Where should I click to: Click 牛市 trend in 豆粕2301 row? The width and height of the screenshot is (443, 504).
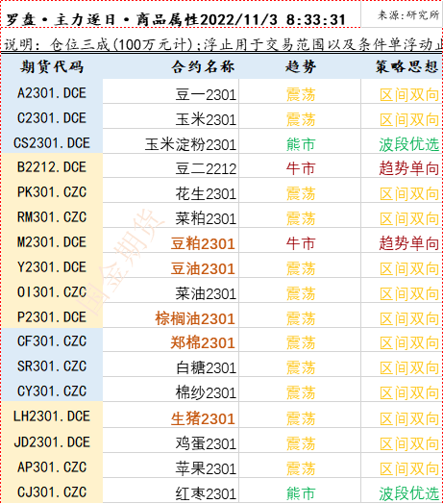click(x=301, y=243)
